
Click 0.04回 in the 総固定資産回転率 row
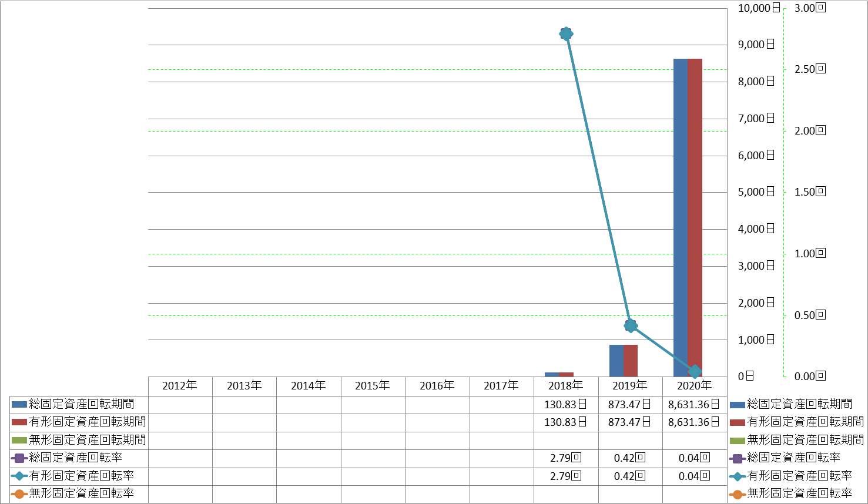(695, 458)
